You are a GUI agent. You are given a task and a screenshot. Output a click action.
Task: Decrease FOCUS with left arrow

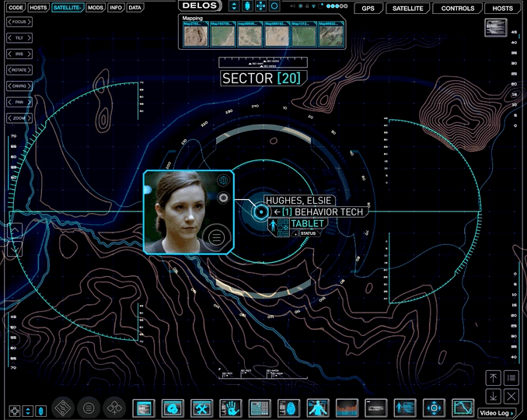[9, 22]
